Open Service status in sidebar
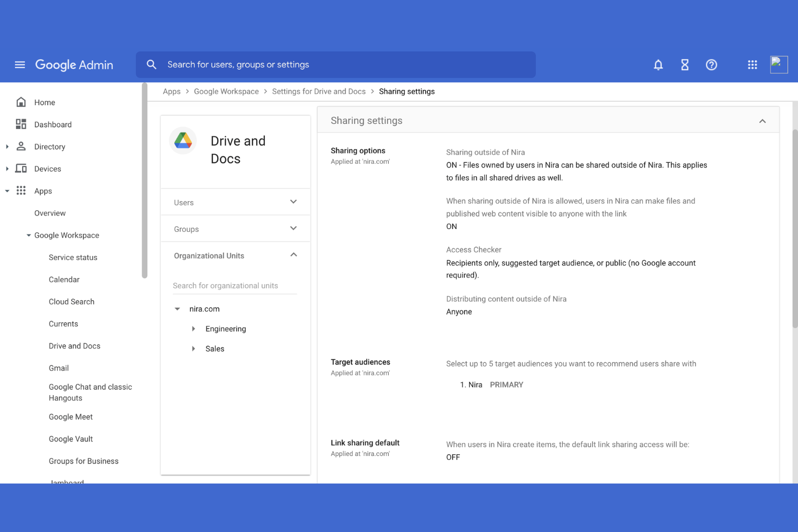 coord(73,257)
